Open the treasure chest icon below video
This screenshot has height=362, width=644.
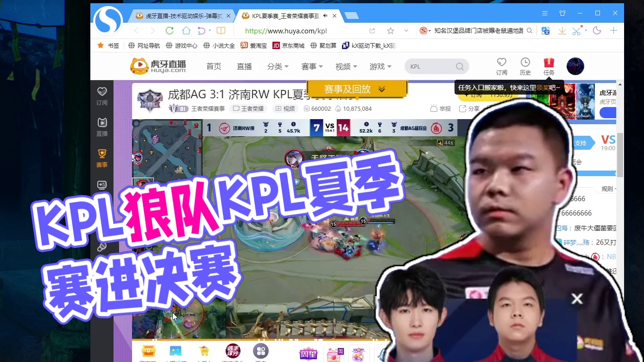click(148, 351)
